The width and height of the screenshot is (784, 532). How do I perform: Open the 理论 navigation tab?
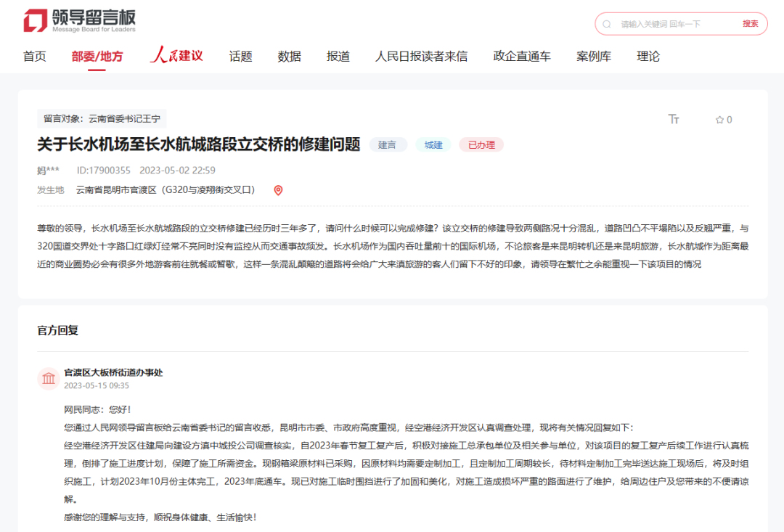point(648,56)
